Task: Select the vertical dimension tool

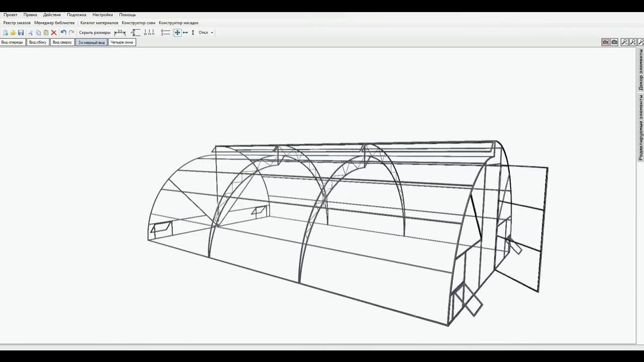Action: pos(135,33)
